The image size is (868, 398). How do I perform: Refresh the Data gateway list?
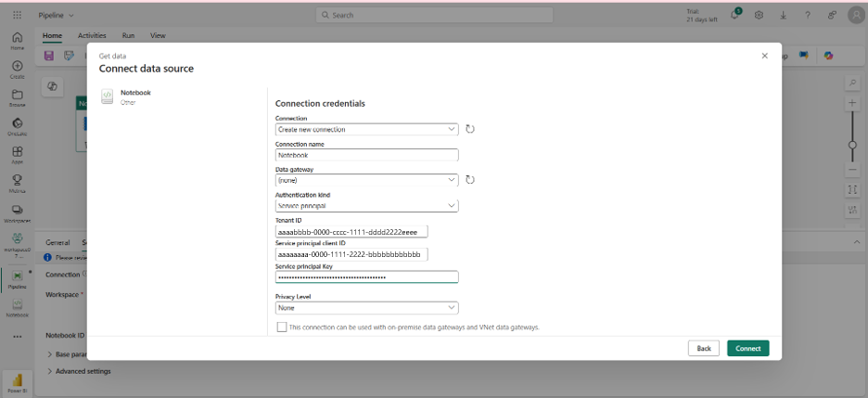(470, 180)
